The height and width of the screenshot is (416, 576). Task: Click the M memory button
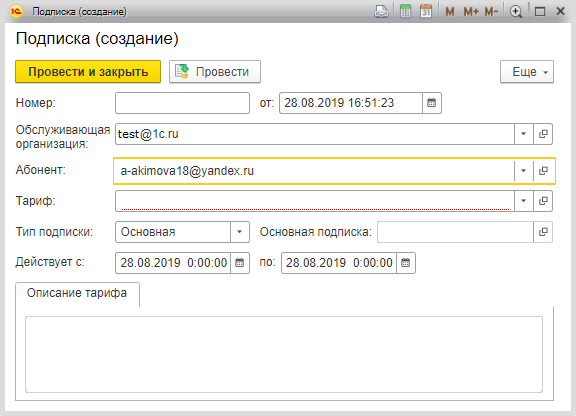point(450,12)
